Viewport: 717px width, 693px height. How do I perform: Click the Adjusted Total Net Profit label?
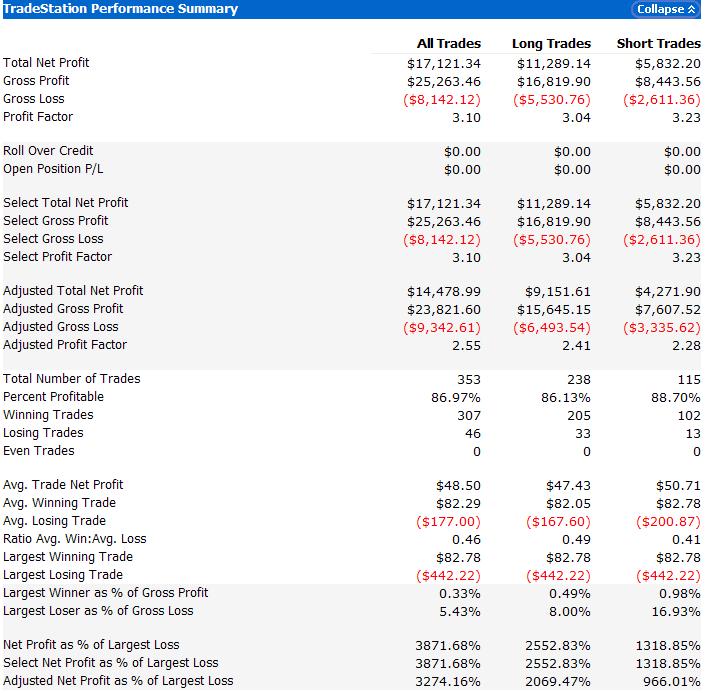click(x=73, y=291)
